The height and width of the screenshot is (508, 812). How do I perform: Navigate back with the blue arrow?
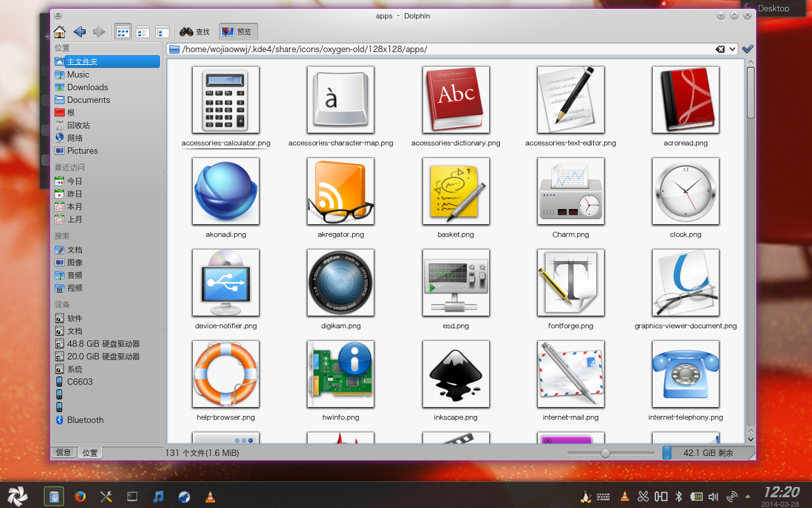(79, 32)
